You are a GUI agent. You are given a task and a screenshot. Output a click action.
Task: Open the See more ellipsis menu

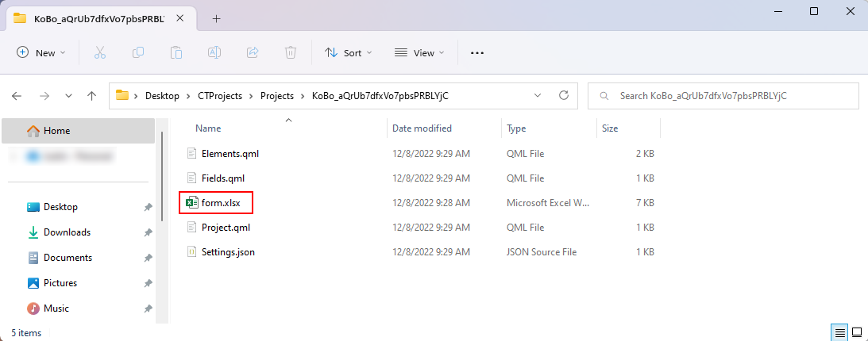[476, 52]
